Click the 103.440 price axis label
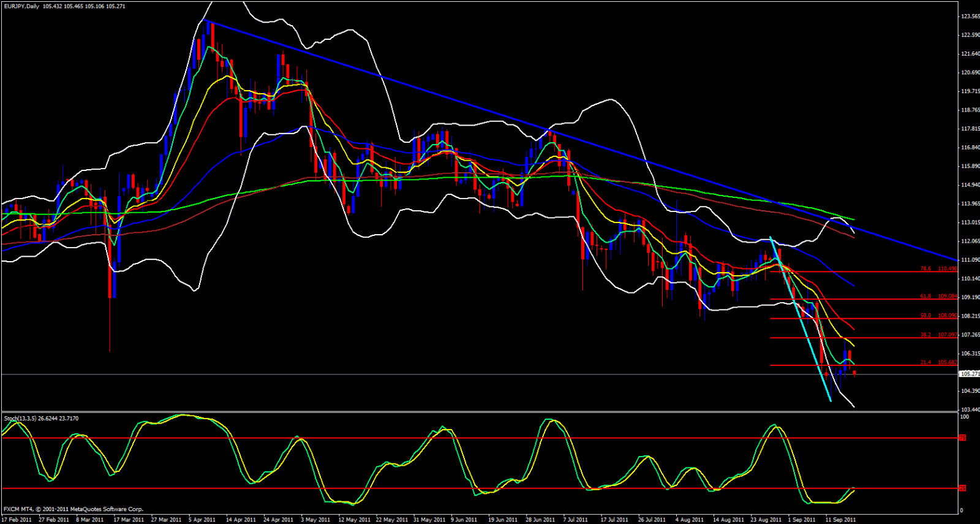This screenshot has width=980, height=524. click(970, 409)
